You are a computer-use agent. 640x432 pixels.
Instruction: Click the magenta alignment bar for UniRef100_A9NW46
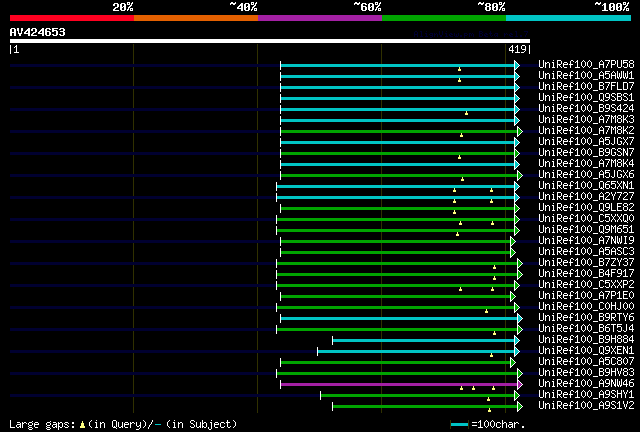pyautogui.click(x=399, y=385)
